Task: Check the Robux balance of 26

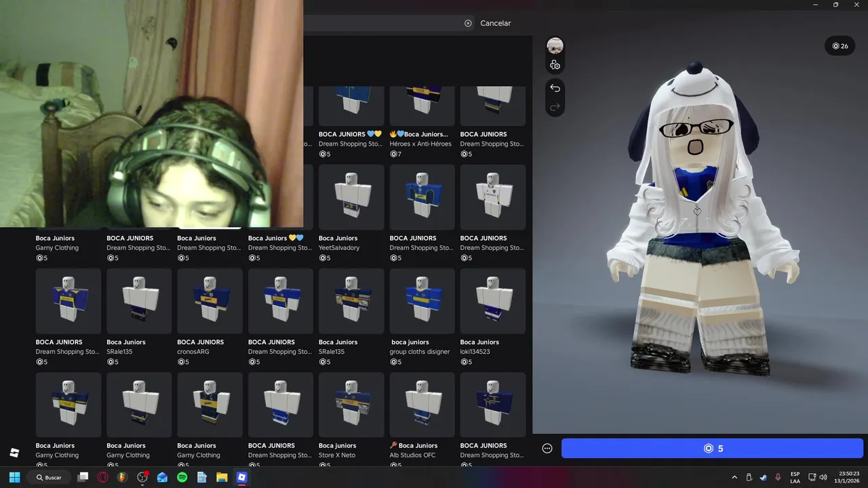Action: point(840,46)
